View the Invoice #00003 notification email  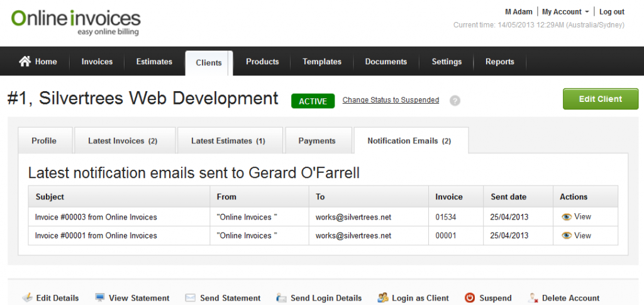tap(576, 217)
